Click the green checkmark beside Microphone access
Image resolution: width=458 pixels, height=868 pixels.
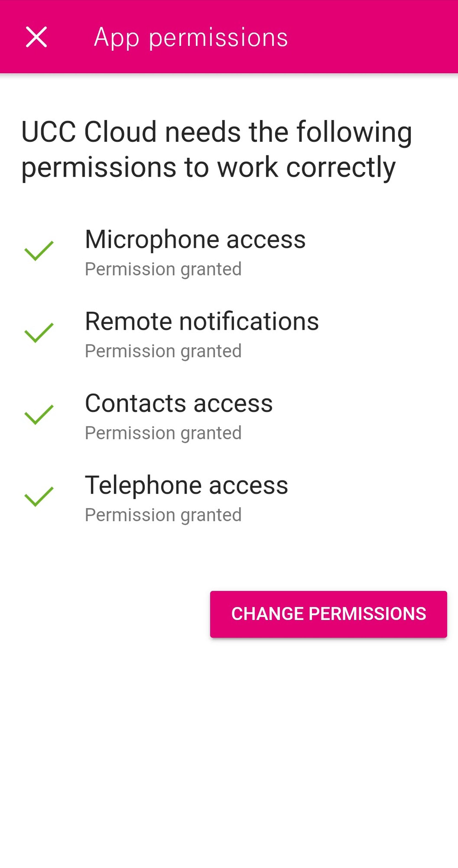[39, 251]
